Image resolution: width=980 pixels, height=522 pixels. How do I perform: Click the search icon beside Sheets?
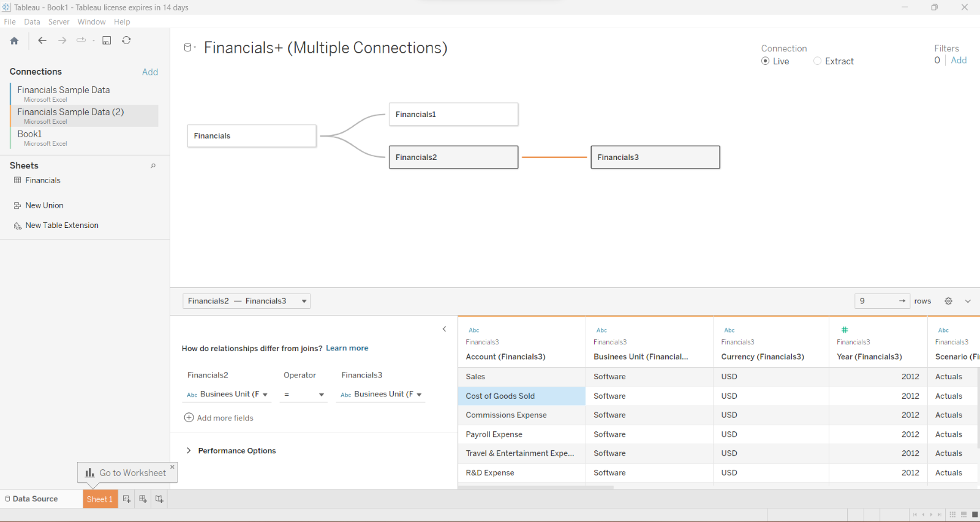coord(153,166)
